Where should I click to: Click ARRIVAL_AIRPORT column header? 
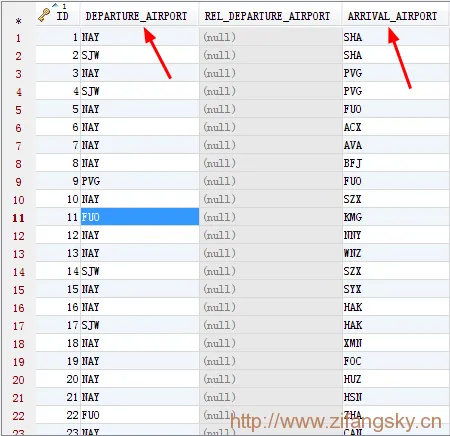pyautogui.click(x=396, y=15)
